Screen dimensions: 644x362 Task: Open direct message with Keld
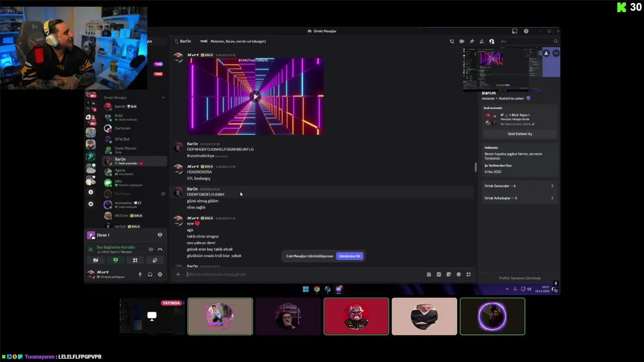135,117
